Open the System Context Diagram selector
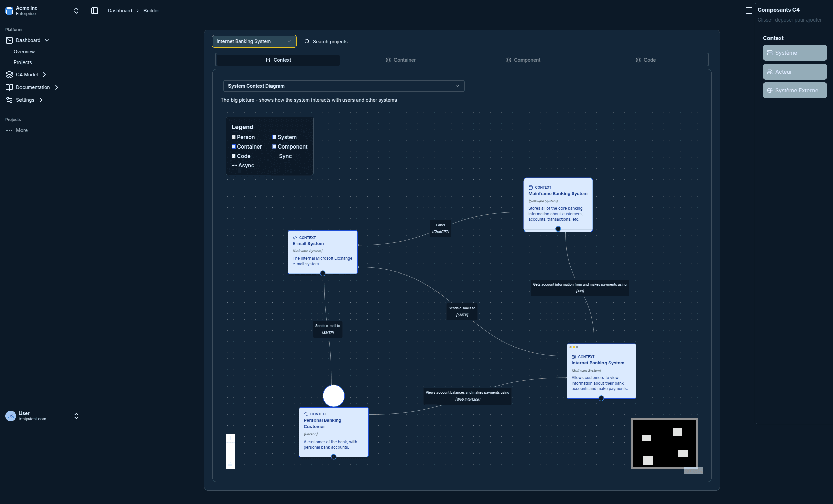This screenshot has height=504, width=833. pyautogui.click(x=343, y=86)
